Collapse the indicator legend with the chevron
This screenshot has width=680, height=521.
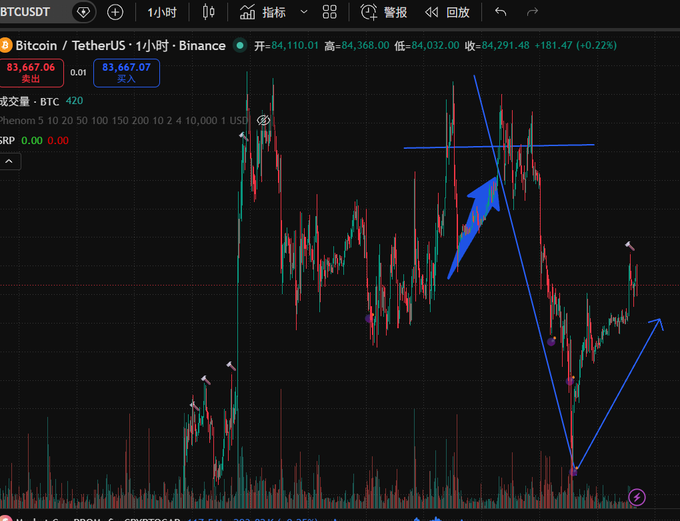pos(10,161)
